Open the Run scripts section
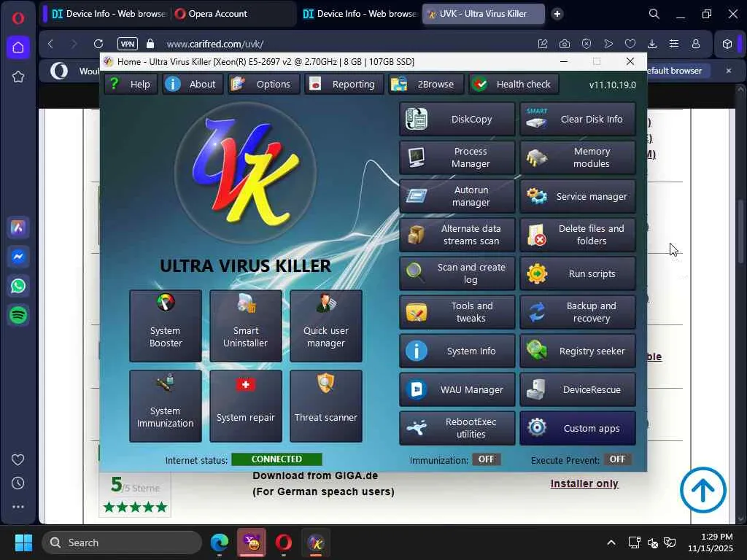747x560 pixels. click(x=578, y=273)
